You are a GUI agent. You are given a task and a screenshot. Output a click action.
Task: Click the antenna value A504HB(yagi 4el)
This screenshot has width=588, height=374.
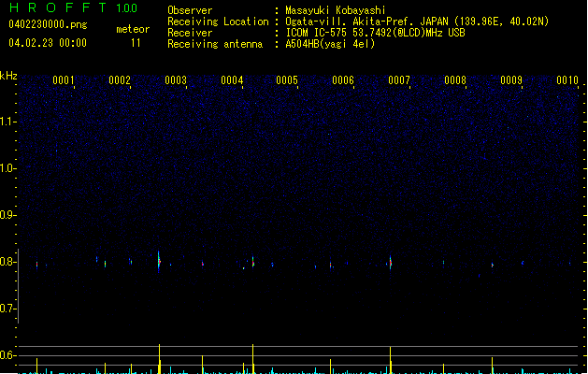point(330,44)
